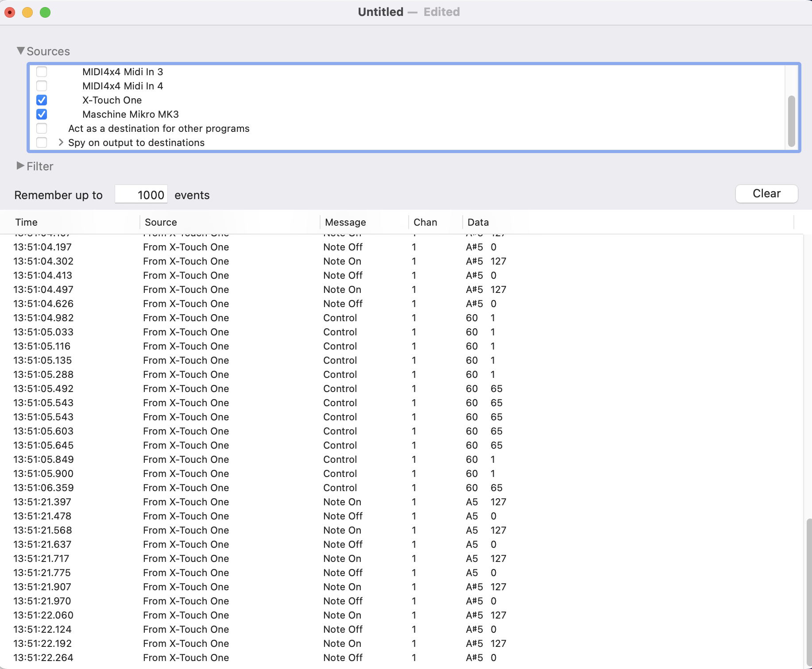Enable the MIDI4x4 Midi In 4 checkbox
This screenshot has height=669, width=812.
[42, 86]
